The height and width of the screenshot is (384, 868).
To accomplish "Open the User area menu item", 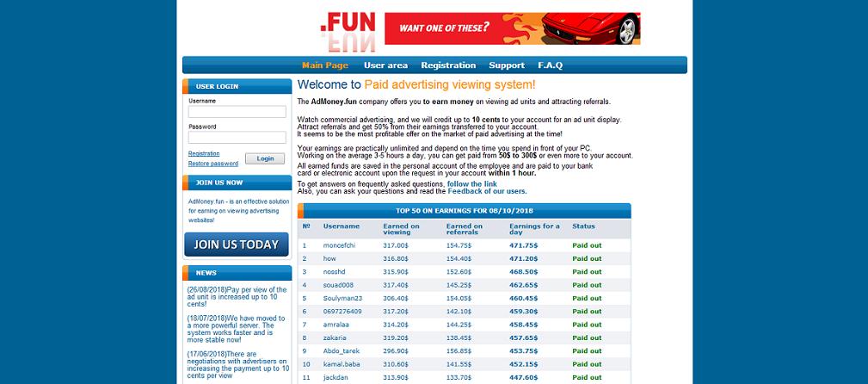I will [386, 65].
